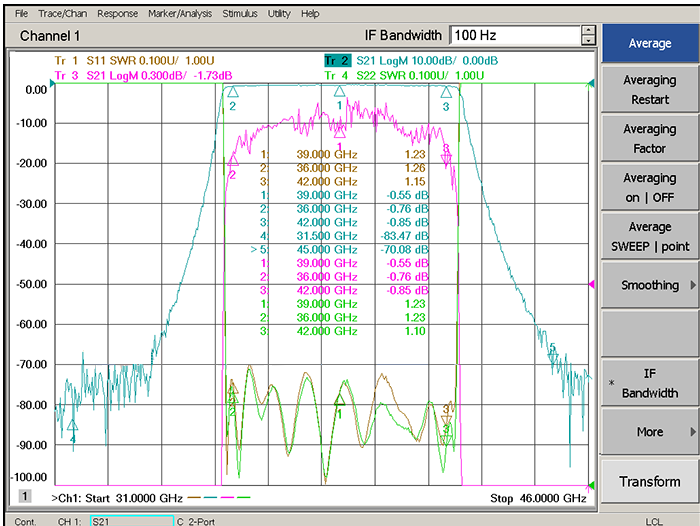Image resolution: width=700 pixels, height=526 pixels.
Task: Click green reference indicator at bottom right
Action: [x=592, y=485]
